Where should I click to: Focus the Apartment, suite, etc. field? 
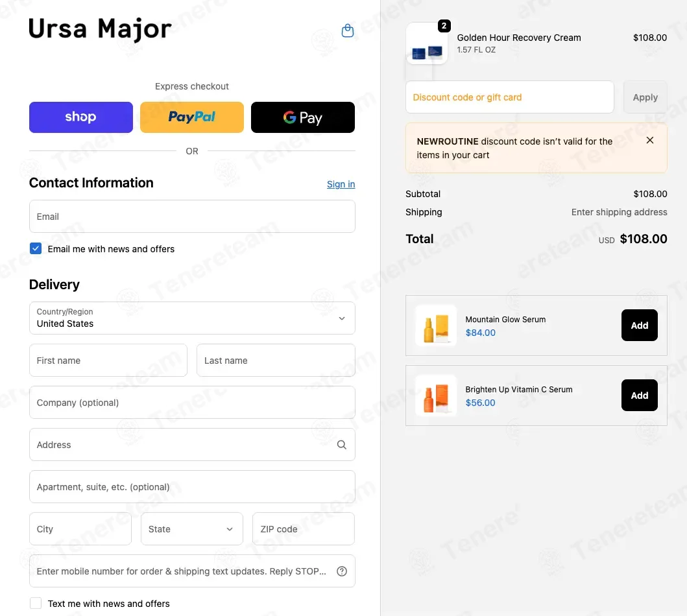pos(192,487)
